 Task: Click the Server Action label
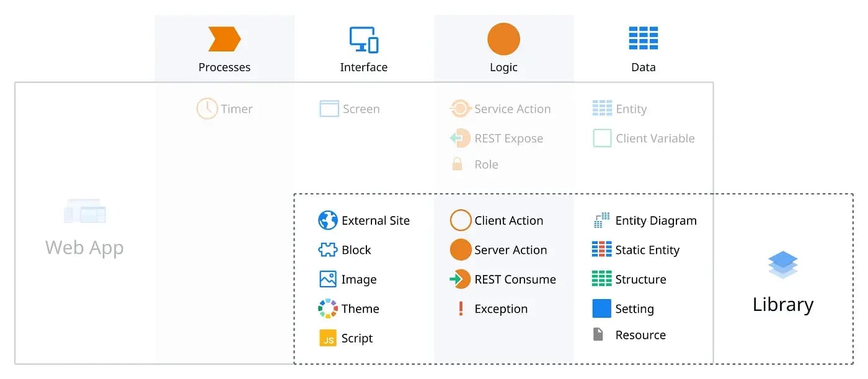click(510, 250)
